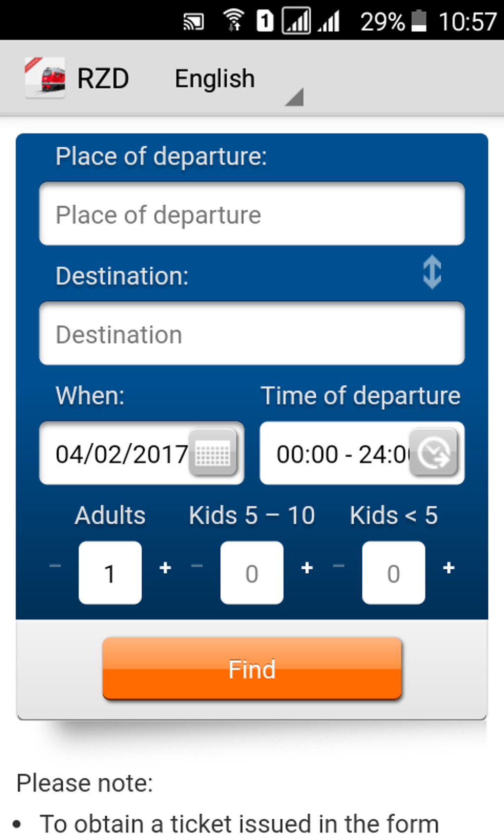The width and height of the screenshot is (504, 840).
Task: Tap the RZD train app logo
Action: click(45, 78)
